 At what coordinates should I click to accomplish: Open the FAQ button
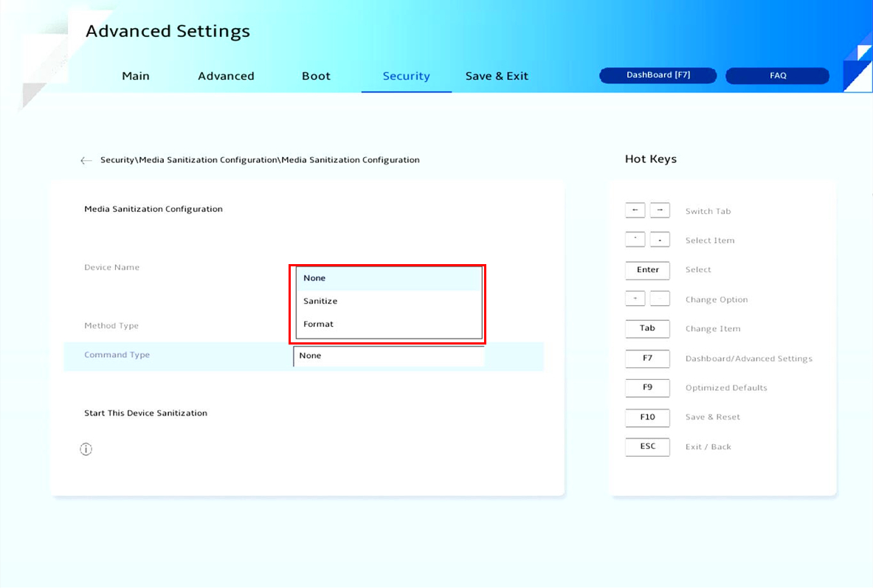(x=778, y=76)
